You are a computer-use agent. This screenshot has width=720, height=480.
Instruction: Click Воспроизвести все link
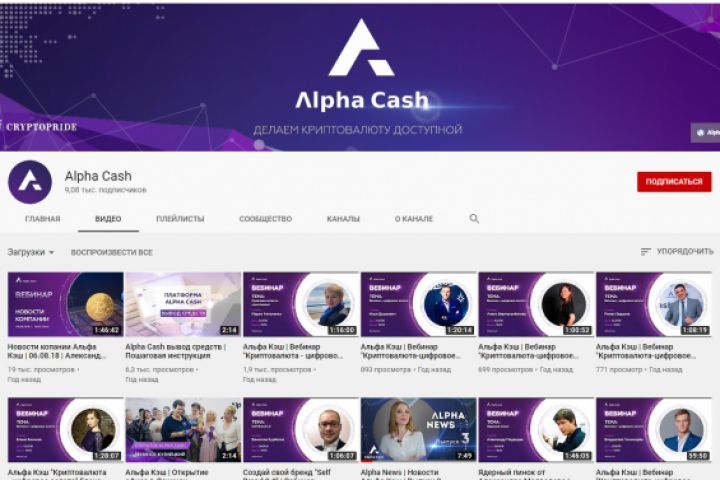tap(112, 252)
